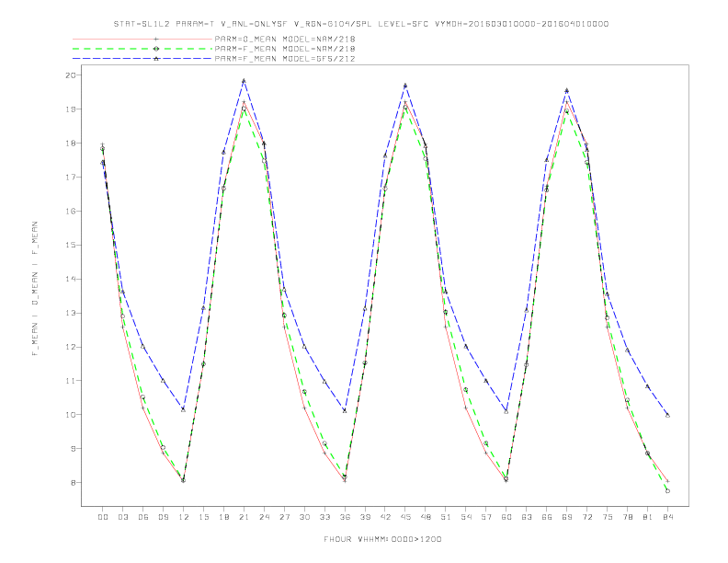
Task: Click forecast hour label 39 on x-axis
Action: (x=365, y=517)
